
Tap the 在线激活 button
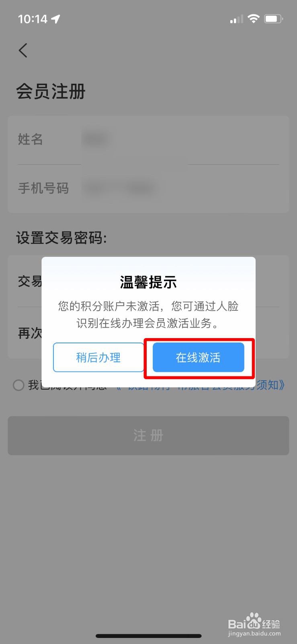point(199,357)
